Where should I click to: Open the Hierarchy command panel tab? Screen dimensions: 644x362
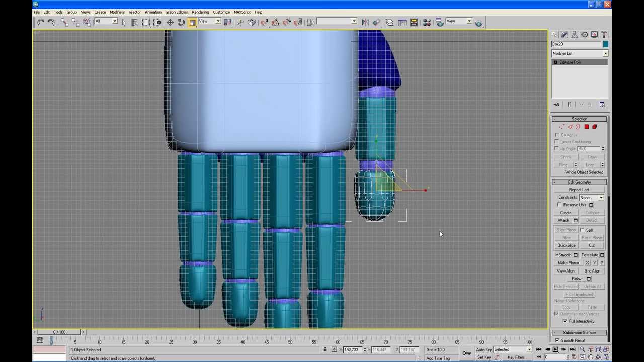point(574,35)
